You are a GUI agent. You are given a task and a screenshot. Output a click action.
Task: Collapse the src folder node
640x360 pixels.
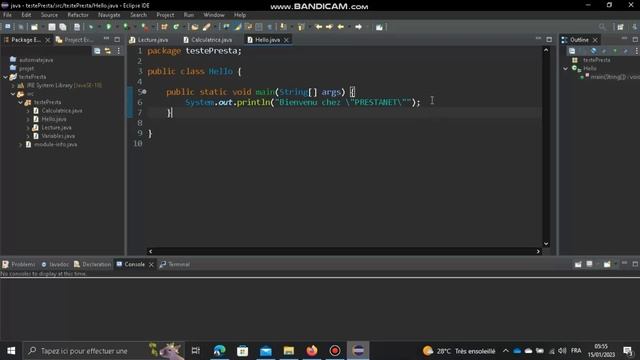point(13,94)
